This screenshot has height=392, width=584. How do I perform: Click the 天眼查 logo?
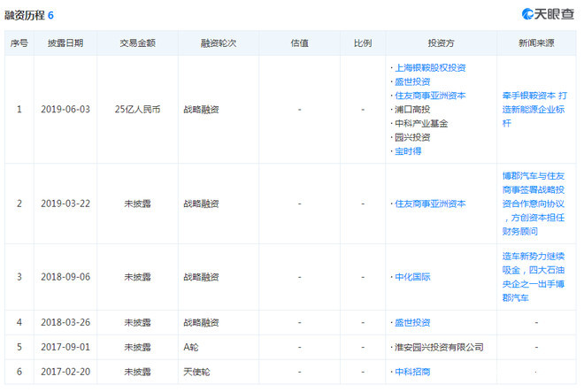548,14
